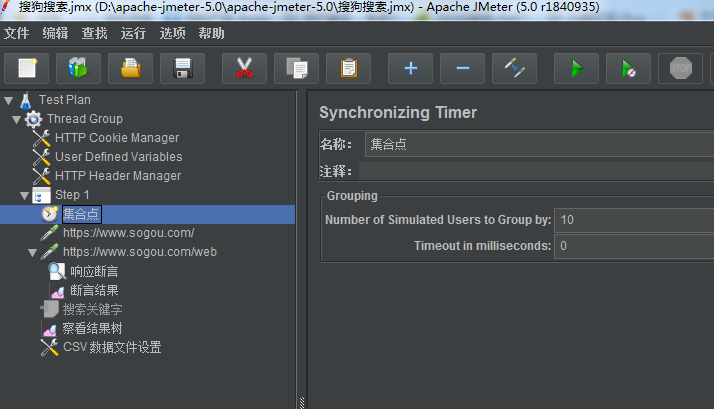Collapse the Thread Group tree node
The height and width of the screenshot is (409, 714).
[17, 120]
